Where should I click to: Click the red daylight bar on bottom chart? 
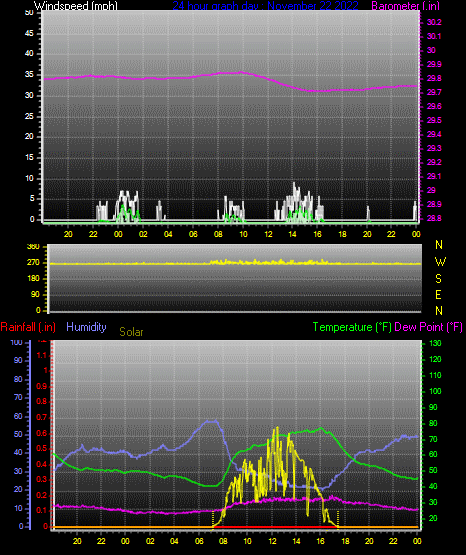276,527
